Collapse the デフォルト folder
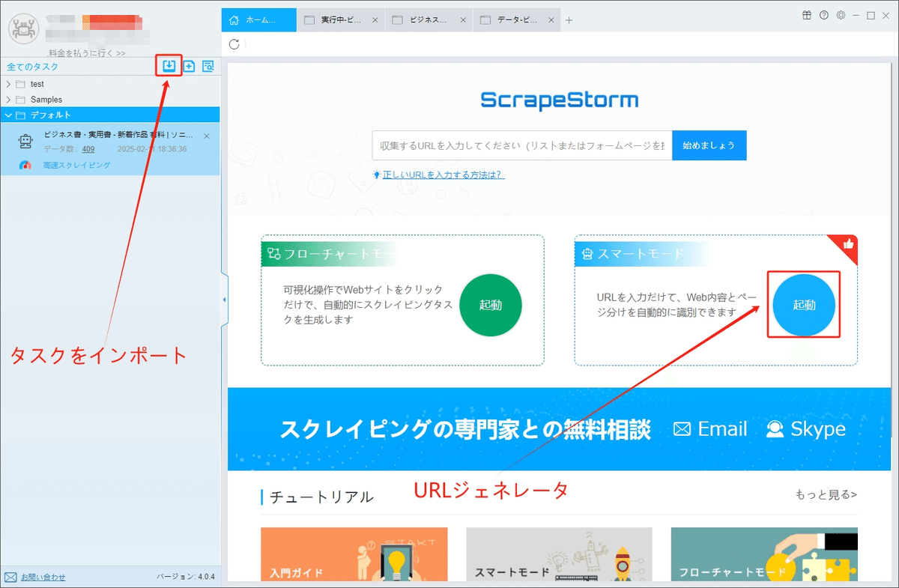 click(x=8, y=115)
